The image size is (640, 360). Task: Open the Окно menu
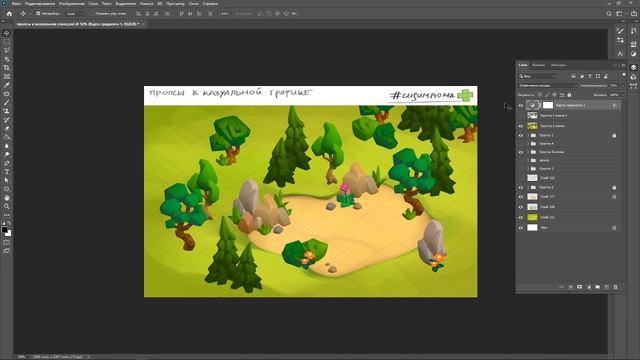click(193, 4)
